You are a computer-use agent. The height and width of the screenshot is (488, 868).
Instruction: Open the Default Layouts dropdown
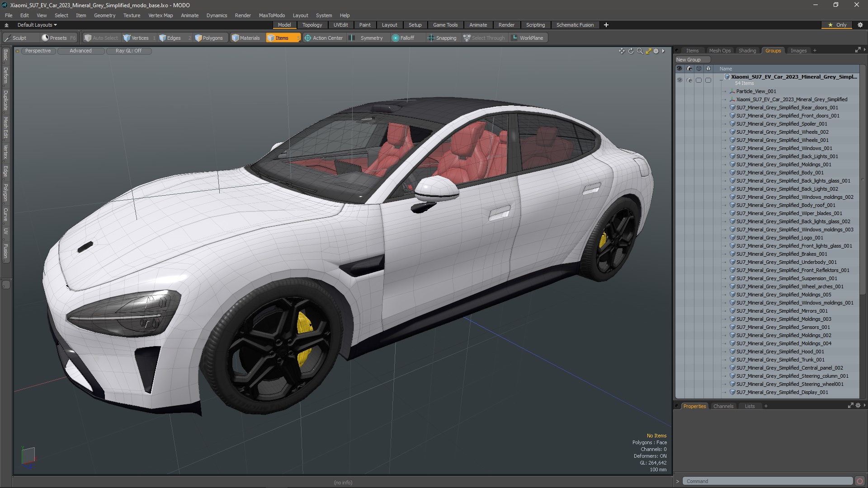(x=37, y=25)
